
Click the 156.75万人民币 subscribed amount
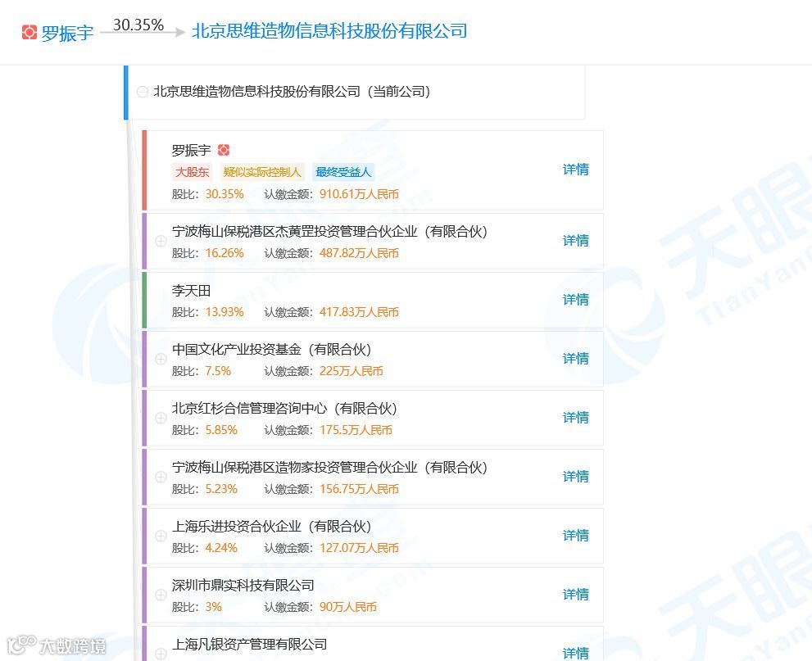[x=359, y=489]
